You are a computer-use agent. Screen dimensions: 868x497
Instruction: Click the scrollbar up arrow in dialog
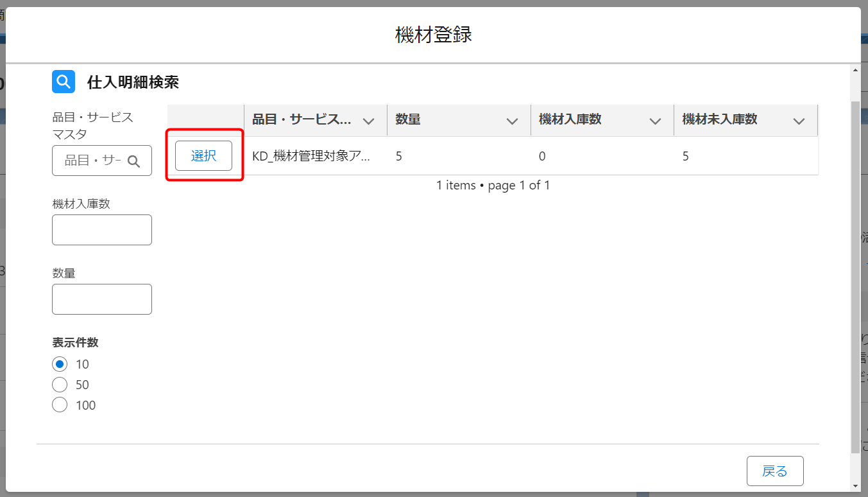point(855,69)
